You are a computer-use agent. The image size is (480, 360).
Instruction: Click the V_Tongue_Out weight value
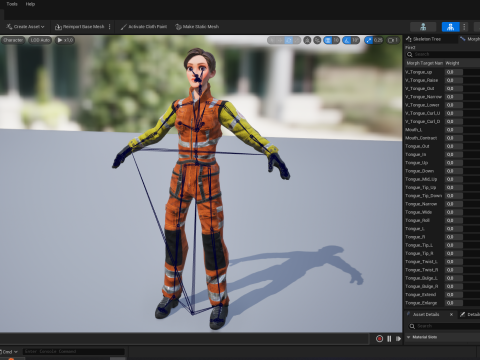pos(454,89)
